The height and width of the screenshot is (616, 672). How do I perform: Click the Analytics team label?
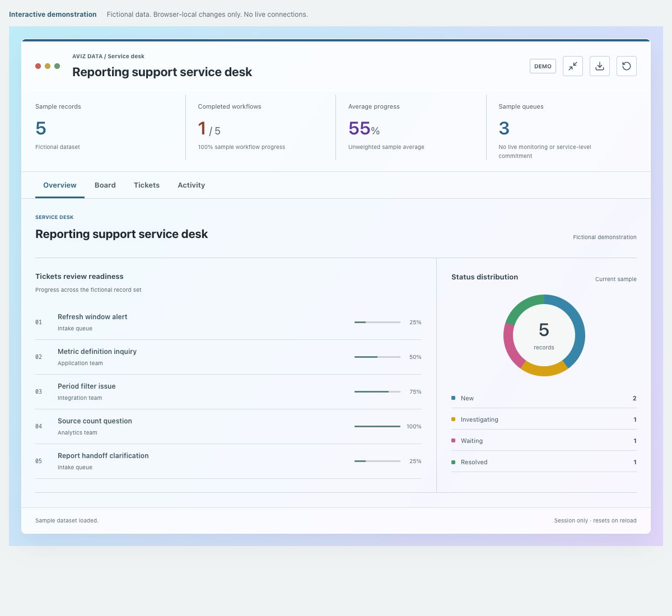point(77,432)
